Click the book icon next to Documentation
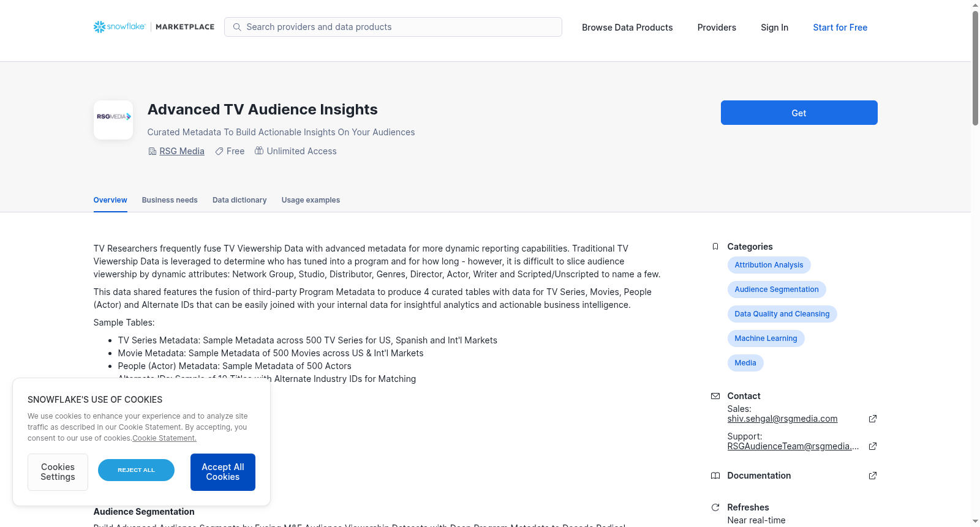The height and width of the screenshot is (527, 980). coord(715,476)
